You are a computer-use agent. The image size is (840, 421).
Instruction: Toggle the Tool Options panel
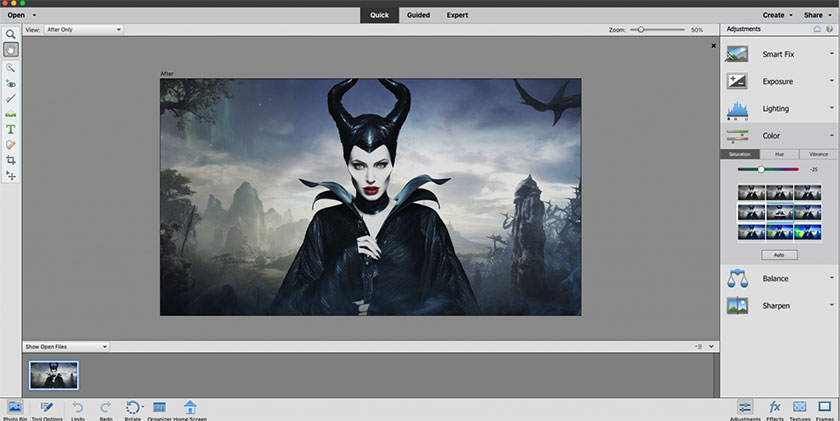47,408
